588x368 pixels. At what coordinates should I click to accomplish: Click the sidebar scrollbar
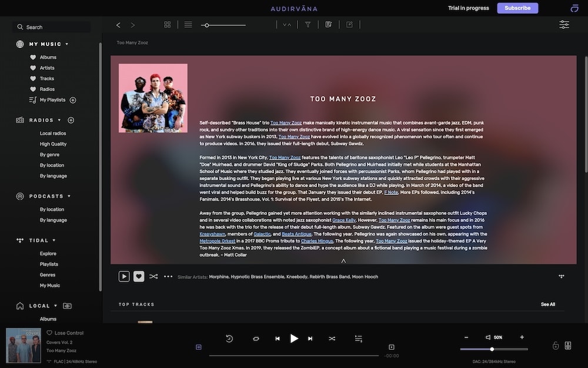pos(100,167)
